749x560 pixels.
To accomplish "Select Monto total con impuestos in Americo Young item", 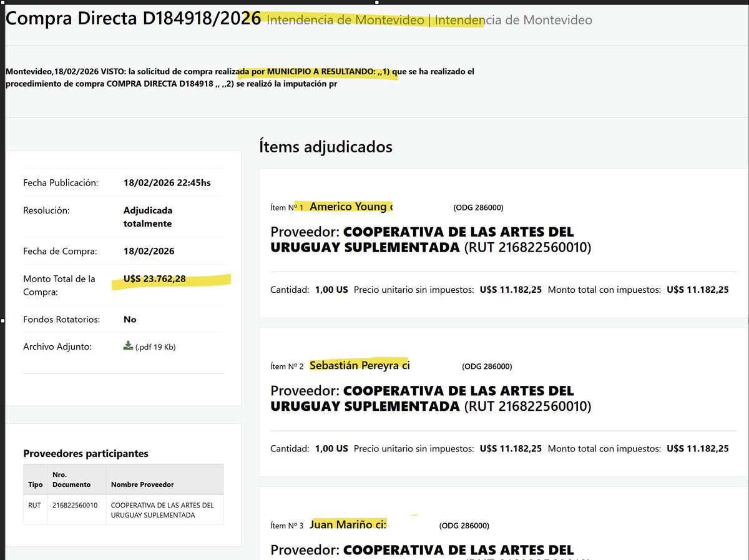I will (638, 290).
